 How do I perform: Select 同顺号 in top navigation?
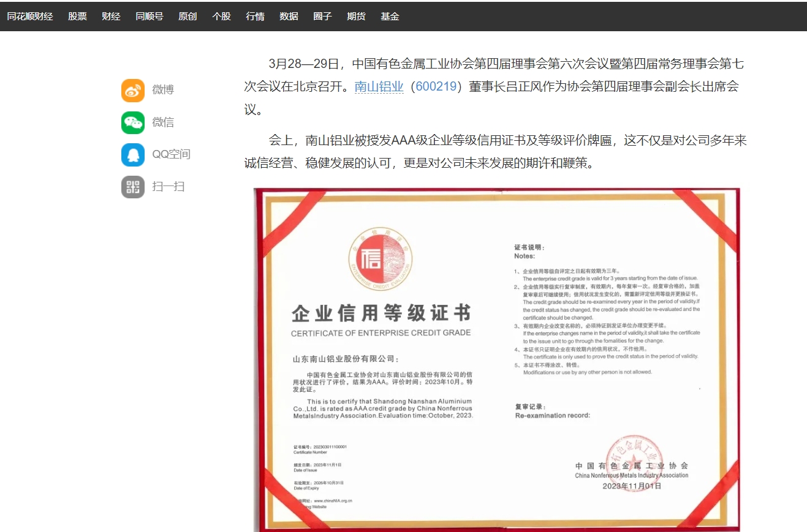[x=150, y=17]
